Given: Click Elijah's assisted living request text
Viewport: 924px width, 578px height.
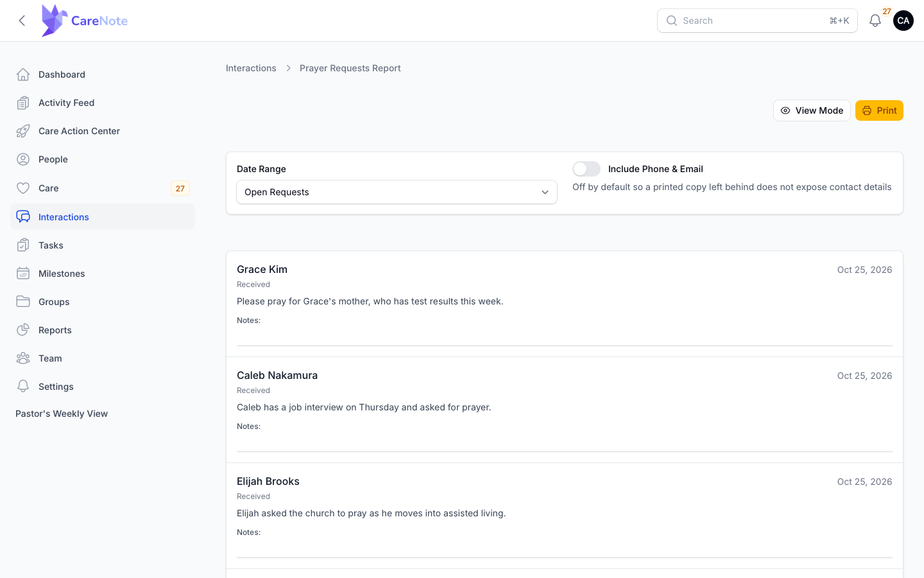Looking at the screenshot, I should point(371,513).
